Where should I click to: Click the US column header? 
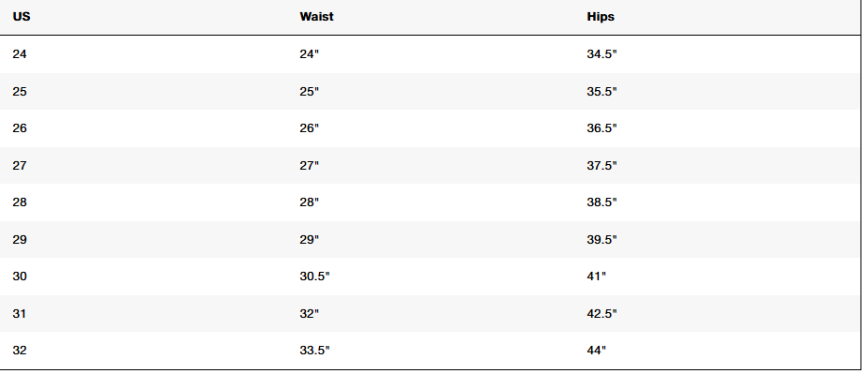tap(22, 17)
